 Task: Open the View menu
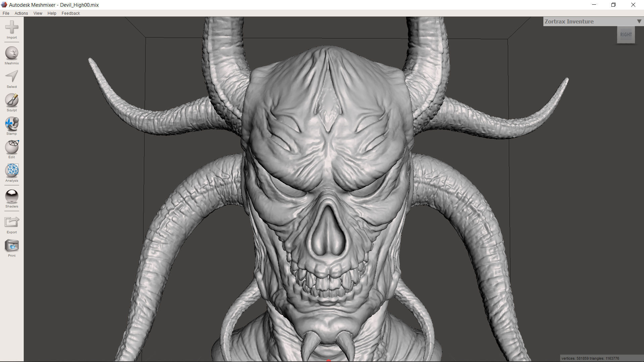pyautogui.click(x=38, y=13)
